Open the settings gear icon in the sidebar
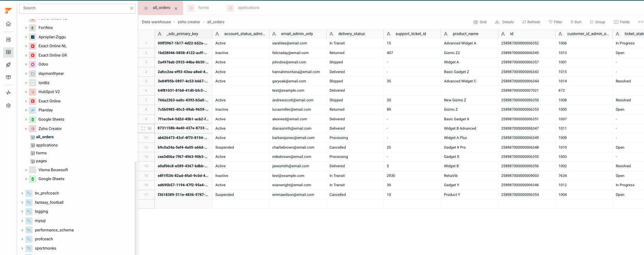Image resolution: width=644 pixels, height=255 pixels. click(x=8, y=106)
